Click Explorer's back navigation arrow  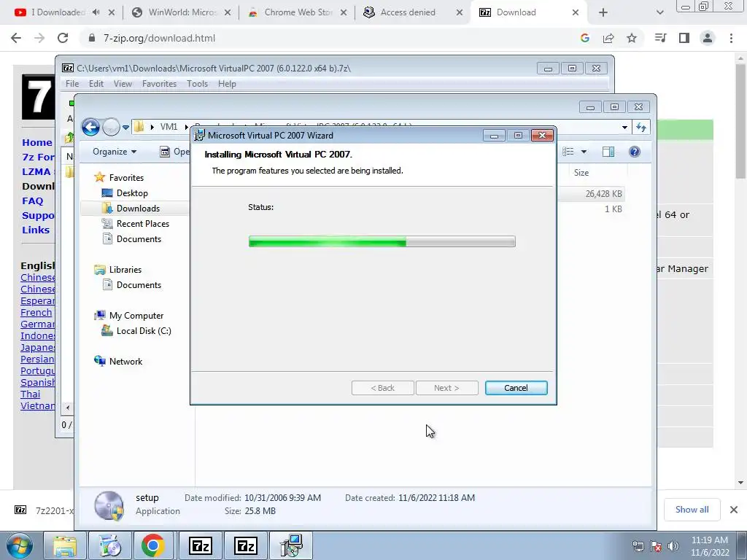pyautogui.click(x=90, y=127)
